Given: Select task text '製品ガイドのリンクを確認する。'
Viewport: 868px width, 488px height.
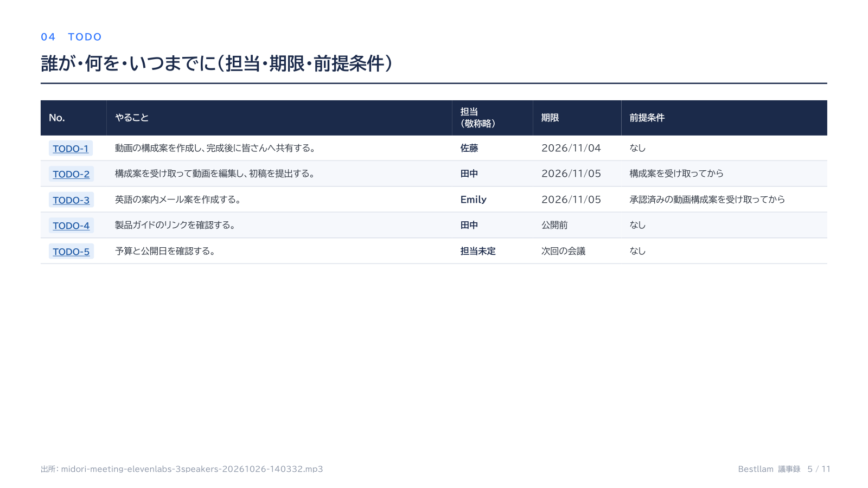Looking at the screenshot, I should coord(175,225).
